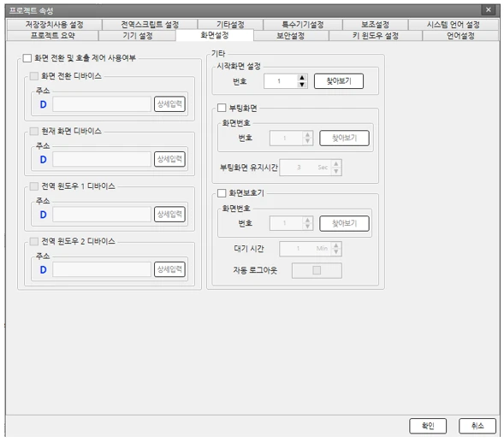The image size is (504, 442).
Task: Enable the 화면보호기 checkbox
Action: (x=222, y=193)
